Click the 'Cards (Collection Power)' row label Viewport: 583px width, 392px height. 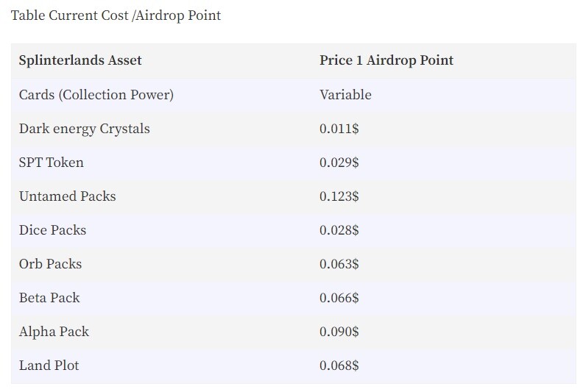pyautogui.click(x=96, y=95)
